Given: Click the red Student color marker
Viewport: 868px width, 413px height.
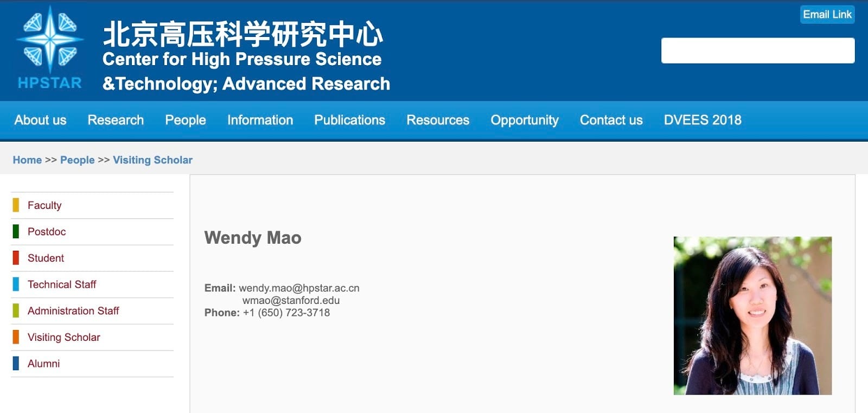Looking at the screenshot, I should pyautogui.click(x=16, y=258).
